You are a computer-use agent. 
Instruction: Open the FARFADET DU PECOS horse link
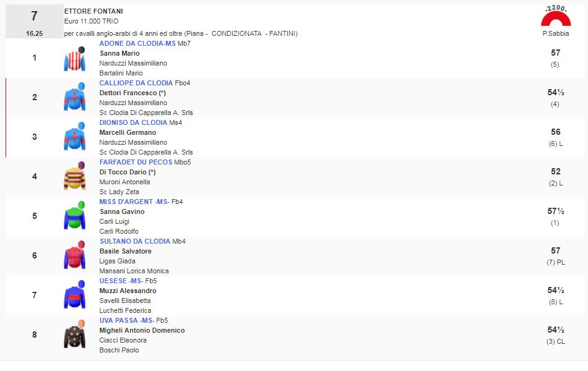pyautogui.click(x=136, y=162)
